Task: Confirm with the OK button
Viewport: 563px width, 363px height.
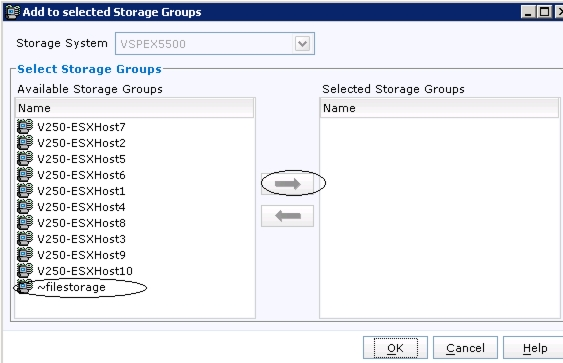Action: pos(395,348)
